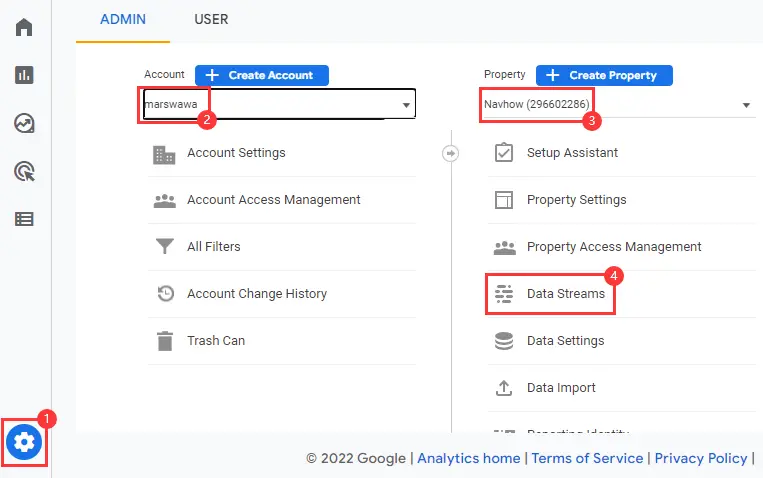Screen dimensions: 763x478
Task: Follow the Analytics home link
Action: [469, 459]
